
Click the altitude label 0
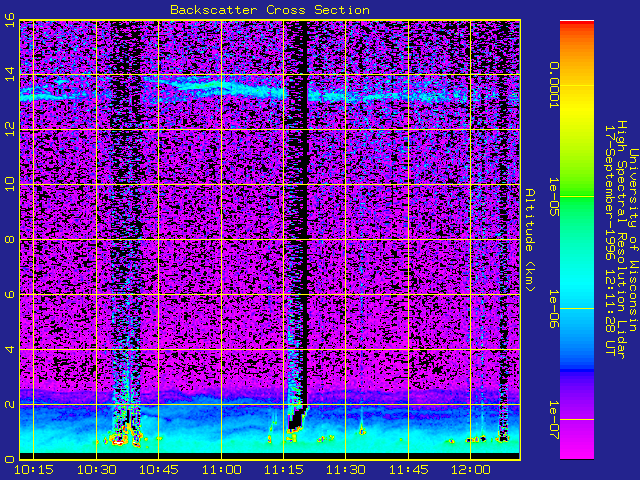[x=9, y=459]
